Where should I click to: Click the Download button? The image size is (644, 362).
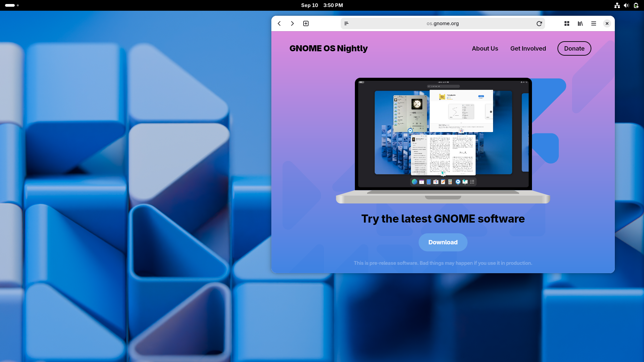pos(443,242)
